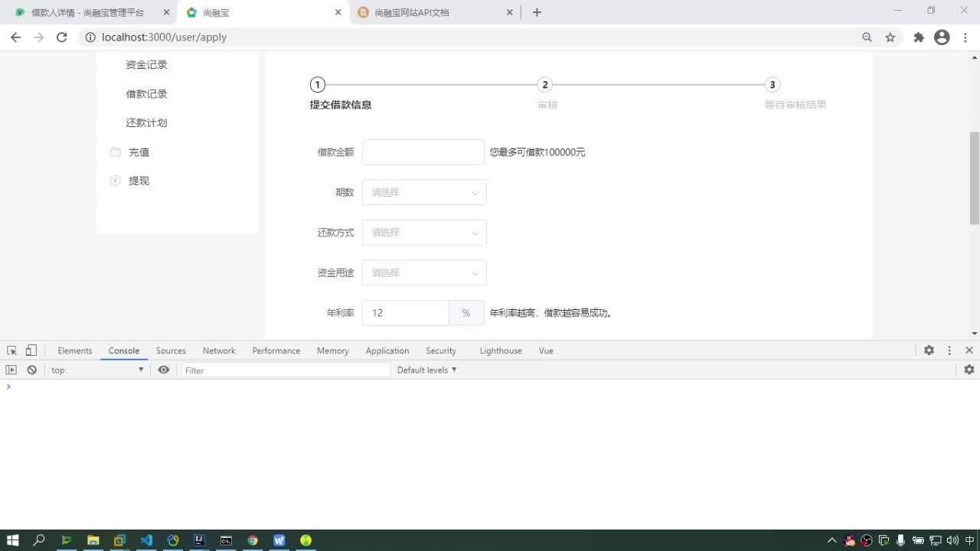Open the top context selector
The height and width of the screenshot is (551, 980).
tap(97, 370)
